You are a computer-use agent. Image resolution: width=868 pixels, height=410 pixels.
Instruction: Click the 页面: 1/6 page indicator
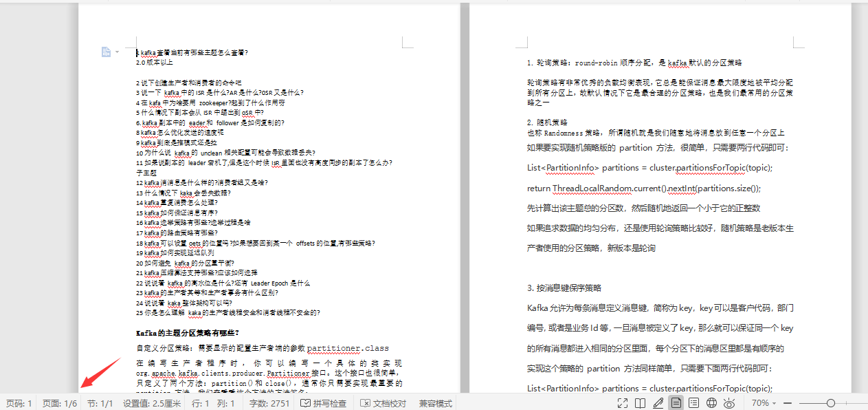point(60,403)
